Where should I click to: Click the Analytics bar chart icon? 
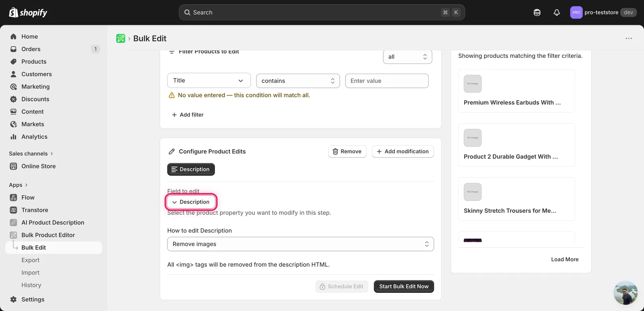click(13, 136)
